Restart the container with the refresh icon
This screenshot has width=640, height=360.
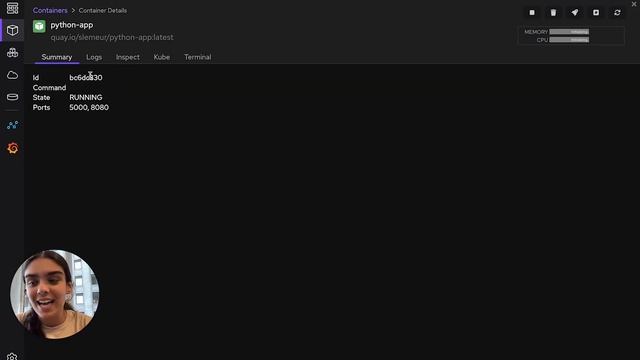[617, 13]
